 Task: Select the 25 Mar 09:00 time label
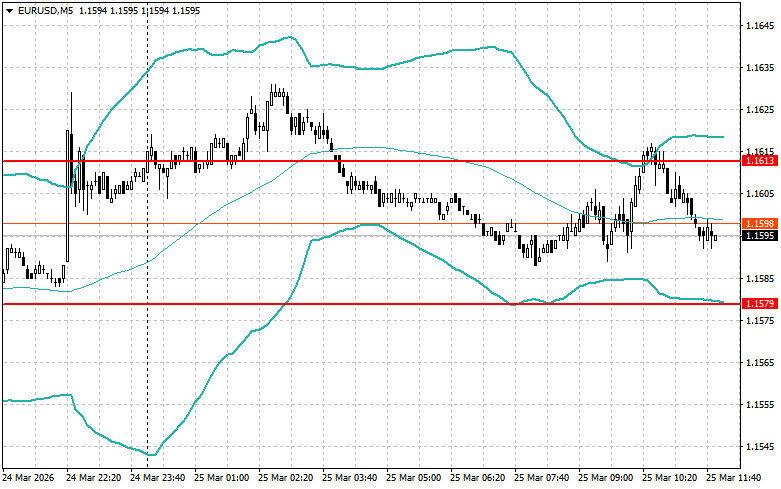605,478
